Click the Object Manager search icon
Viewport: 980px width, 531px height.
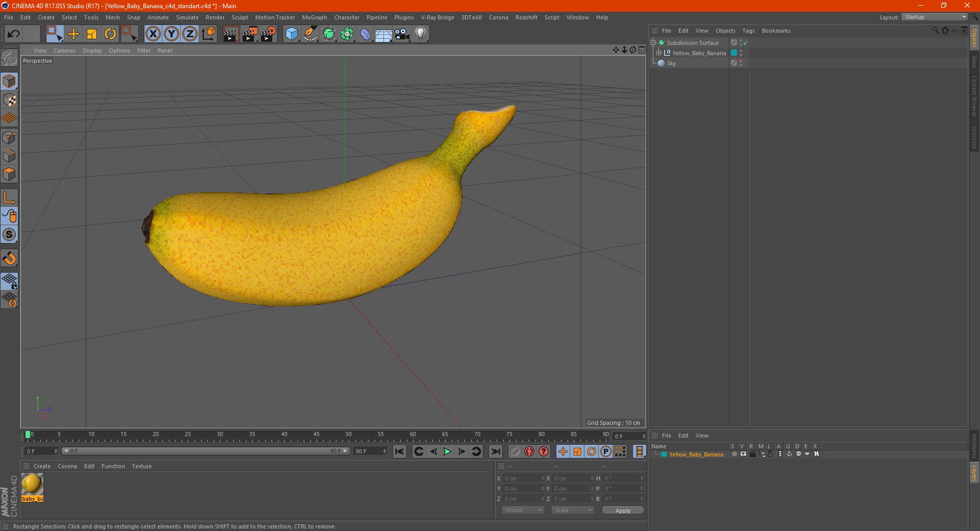[935, 30]
